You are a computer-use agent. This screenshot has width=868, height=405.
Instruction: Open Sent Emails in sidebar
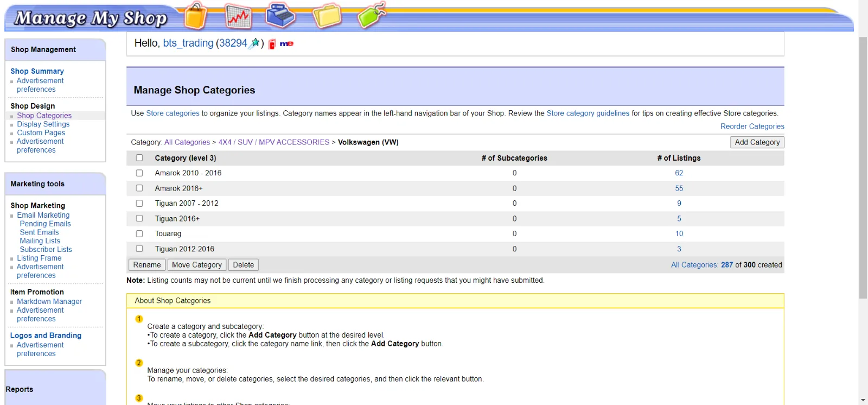(39, 232)
